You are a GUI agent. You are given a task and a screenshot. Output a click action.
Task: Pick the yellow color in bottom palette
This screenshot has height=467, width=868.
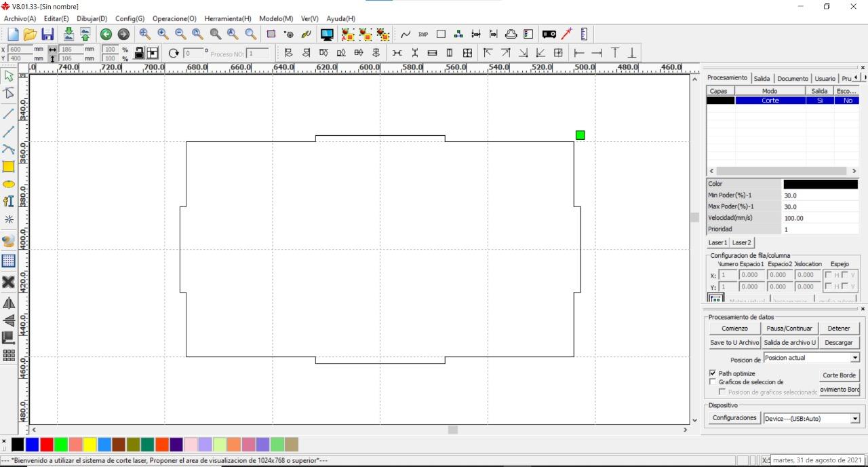[x=90, y=445]
